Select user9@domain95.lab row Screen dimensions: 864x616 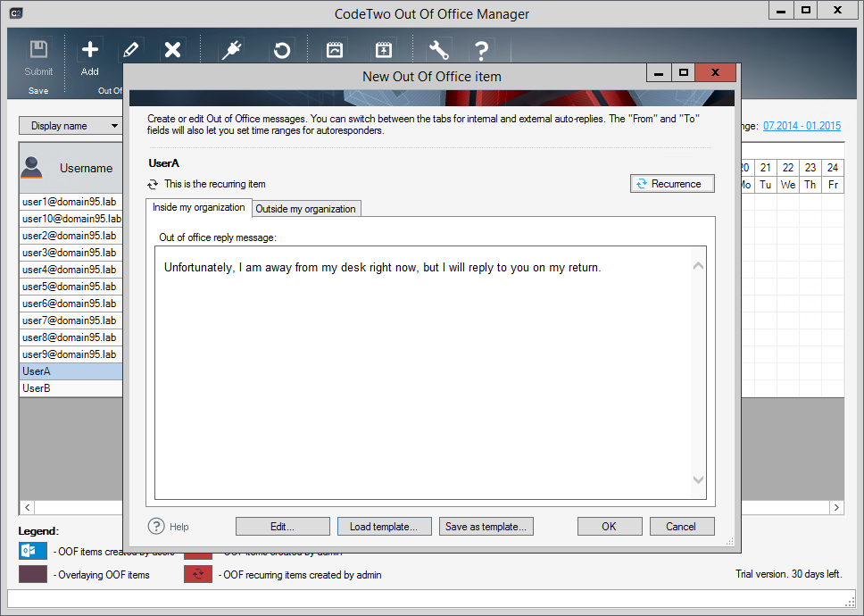[x=71, y=354]
